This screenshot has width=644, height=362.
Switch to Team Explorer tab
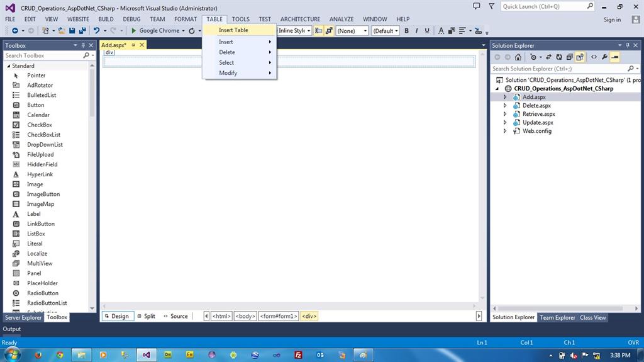point(557,317)
